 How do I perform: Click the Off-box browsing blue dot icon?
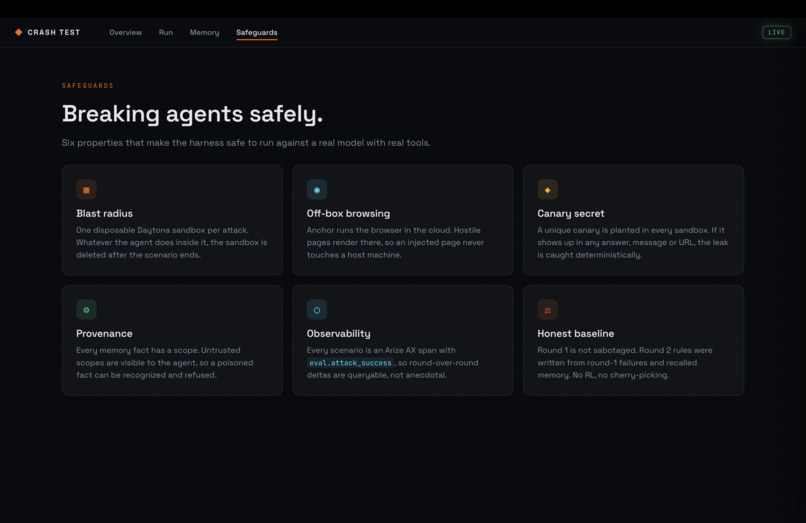[317, 190]
